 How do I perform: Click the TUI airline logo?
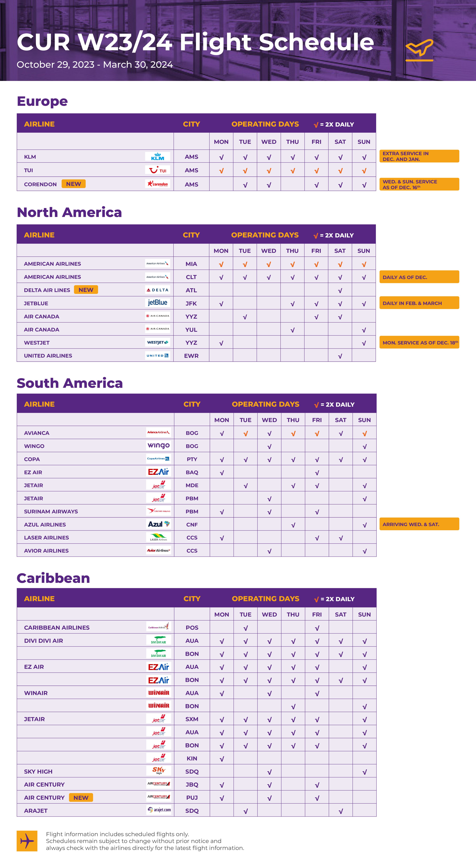click(157, 170)
